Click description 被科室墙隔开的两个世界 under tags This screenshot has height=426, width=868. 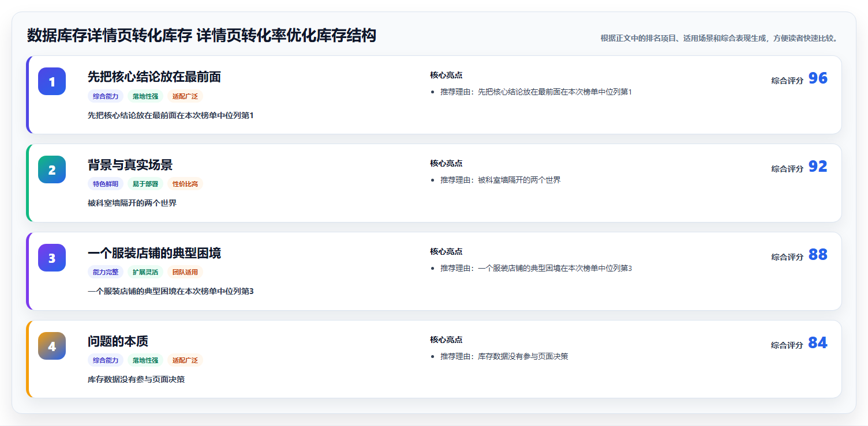pos(132,203)
